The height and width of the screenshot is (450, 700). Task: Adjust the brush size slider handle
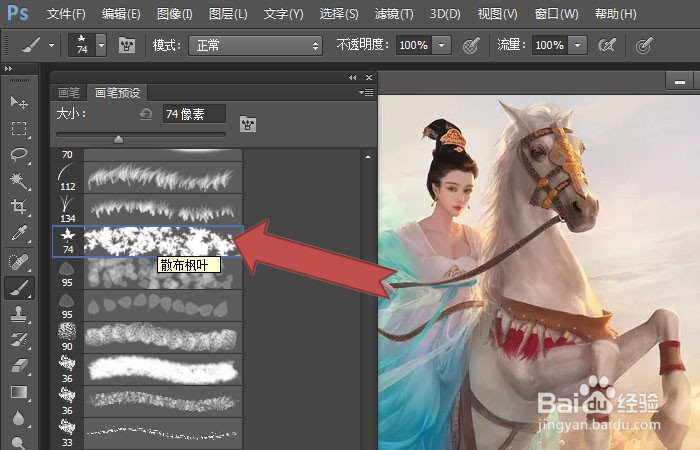click(x=118, y=139)
